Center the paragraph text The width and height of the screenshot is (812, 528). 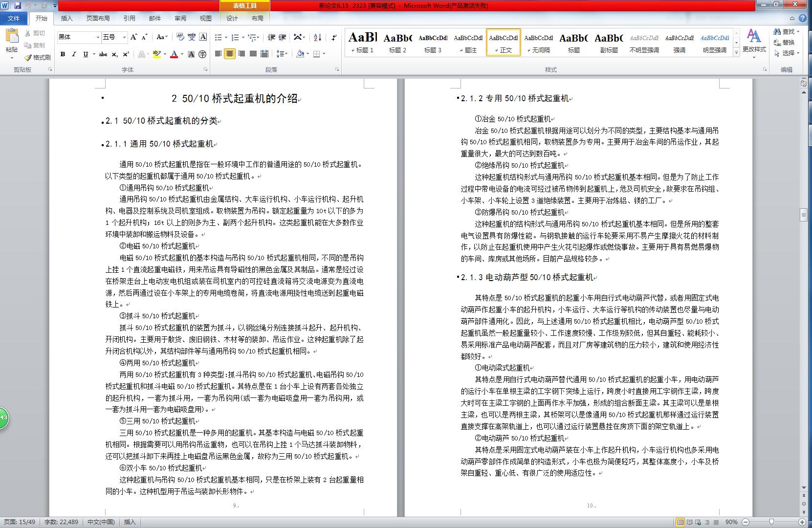tap(230, 54)
